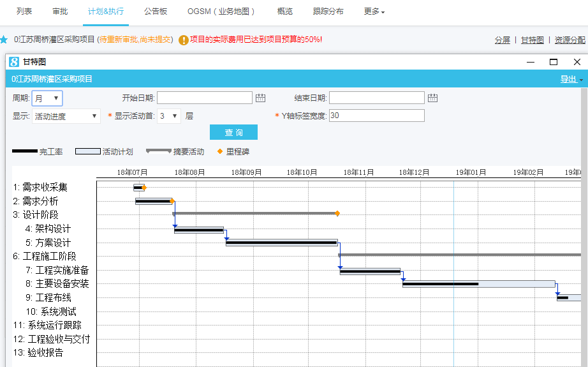Screen dimensions: 588x367
Task: Expand the 更多 menu
Action: pos(374,11)
